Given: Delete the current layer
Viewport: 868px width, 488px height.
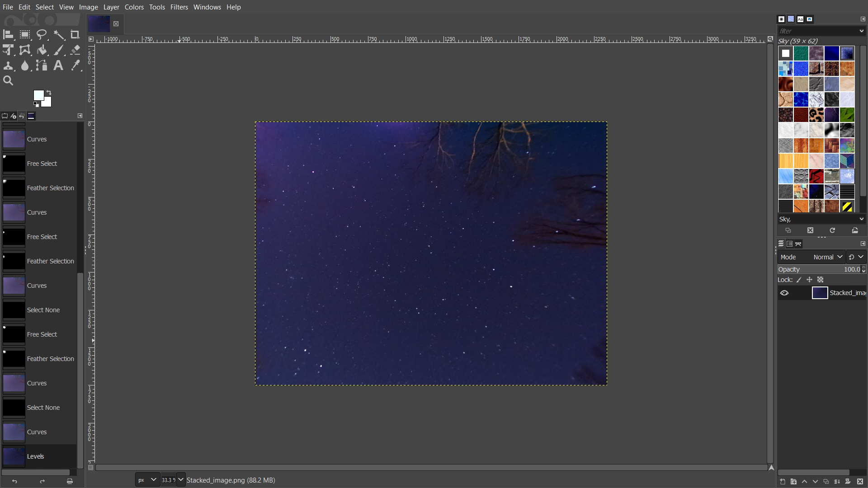Looking at the screenshot, I should coord(860,482).
